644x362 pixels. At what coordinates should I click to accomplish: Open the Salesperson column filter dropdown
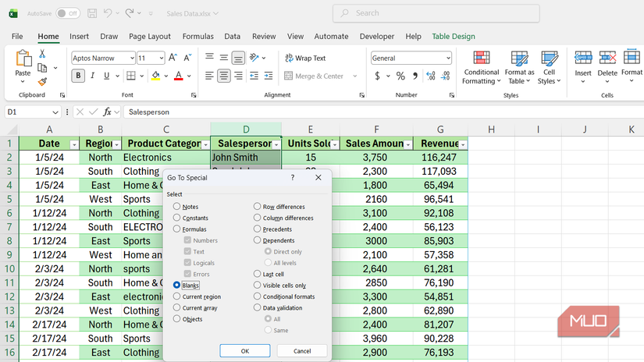(276, 145)
